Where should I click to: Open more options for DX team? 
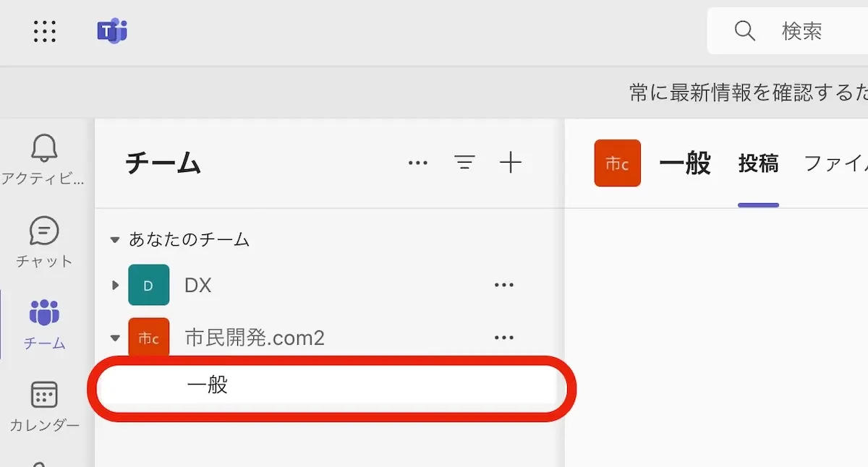503,285
